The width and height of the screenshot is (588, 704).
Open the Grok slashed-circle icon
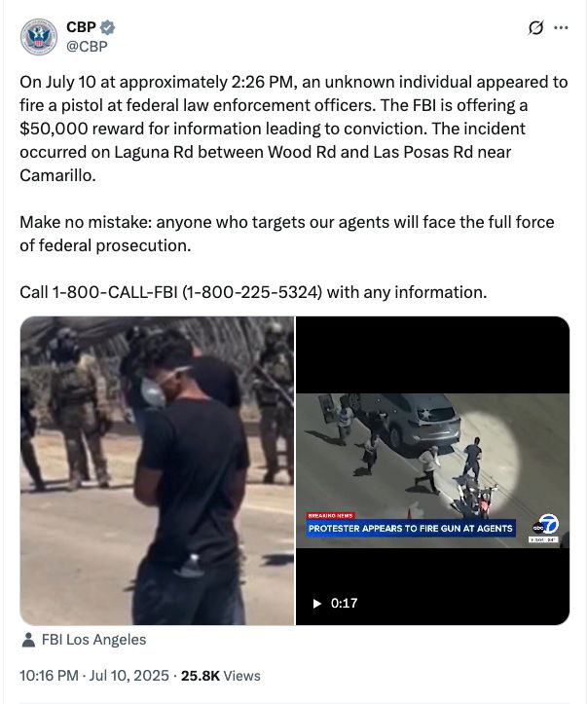[535, 28]
